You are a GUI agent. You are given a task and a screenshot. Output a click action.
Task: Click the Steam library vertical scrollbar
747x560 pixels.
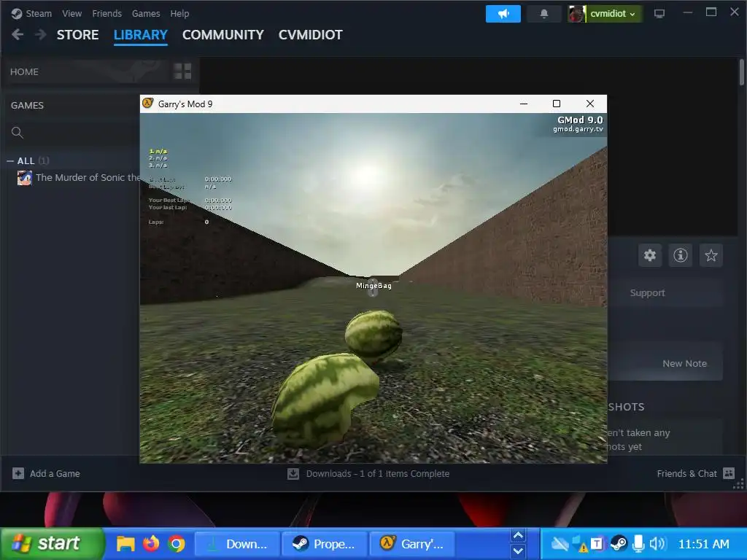coord(742,72)
